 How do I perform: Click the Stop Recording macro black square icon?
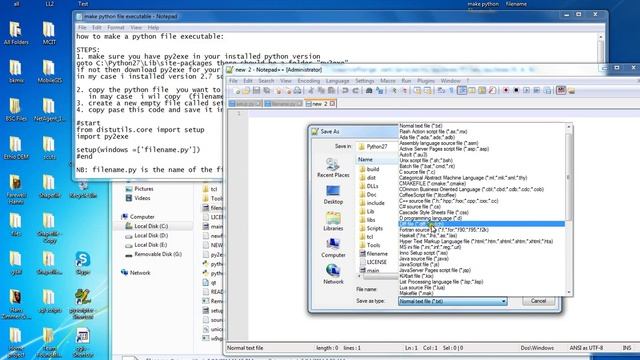tap(516, 91)
